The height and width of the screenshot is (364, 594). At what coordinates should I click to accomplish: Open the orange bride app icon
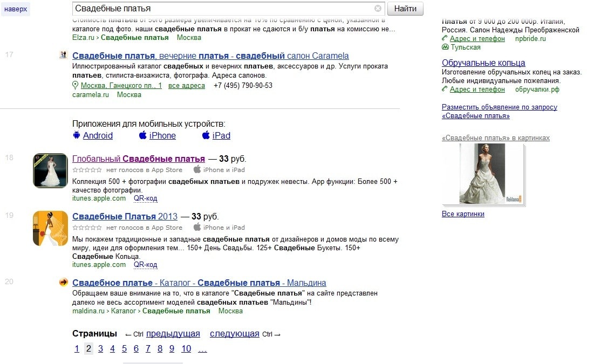[x=50, y=228]
